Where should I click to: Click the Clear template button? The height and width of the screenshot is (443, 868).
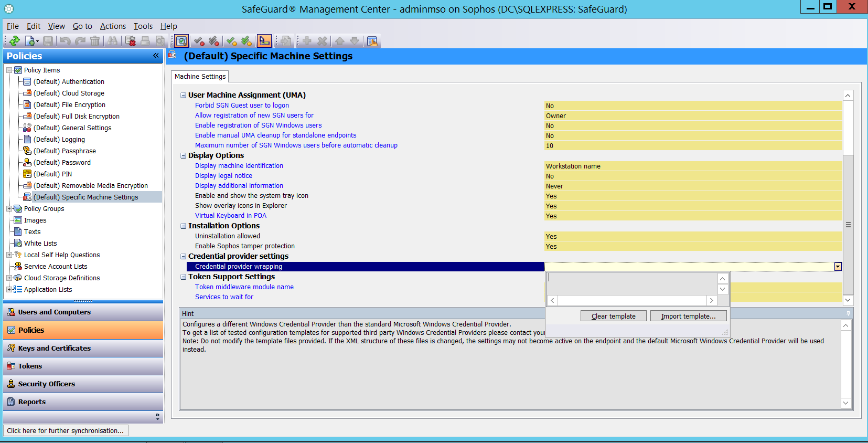pyautogui.click(x=614, y=316)
